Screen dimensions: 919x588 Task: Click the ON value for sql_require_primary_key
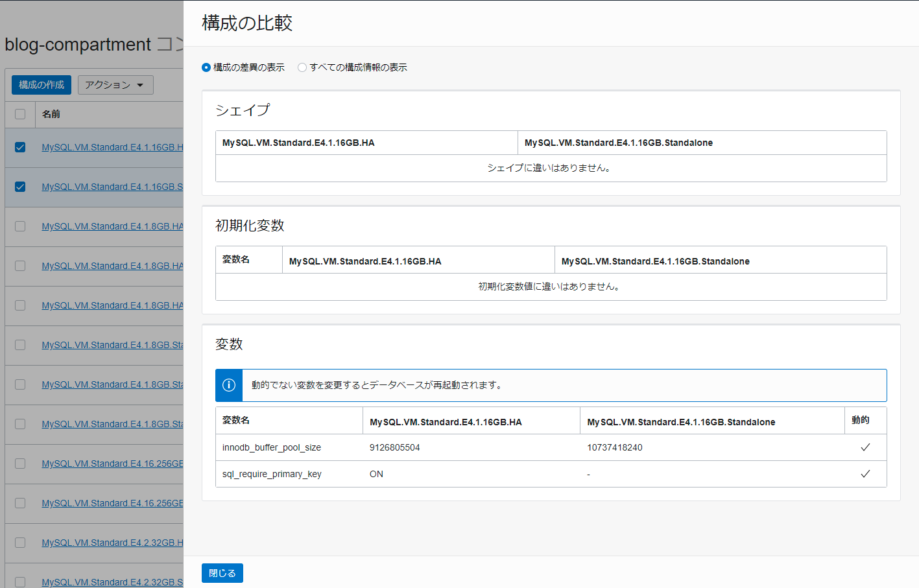(376, 474)
